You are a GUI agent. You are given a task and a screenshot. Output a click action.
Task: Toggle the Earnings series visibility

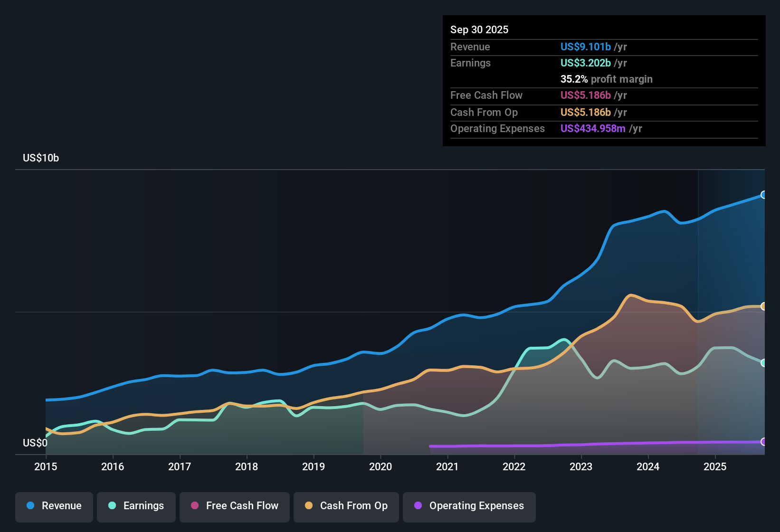tap(136, 506)
